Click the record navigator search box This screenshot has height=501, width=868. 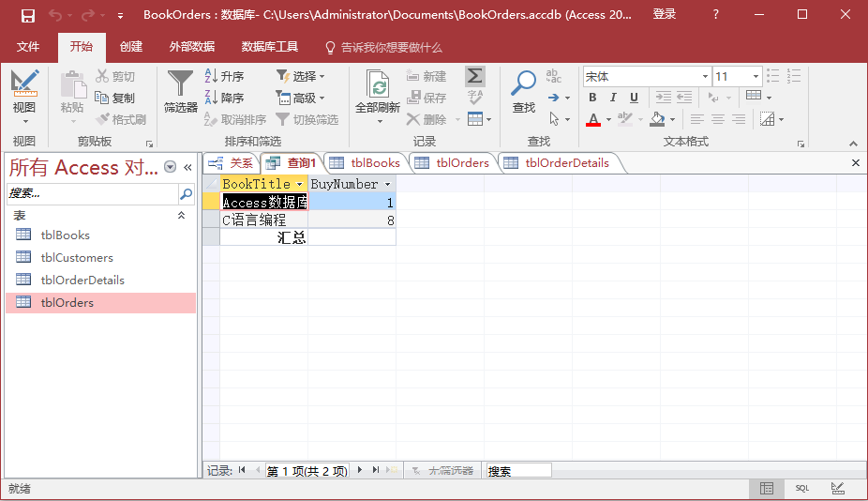(x=517, y=471)
